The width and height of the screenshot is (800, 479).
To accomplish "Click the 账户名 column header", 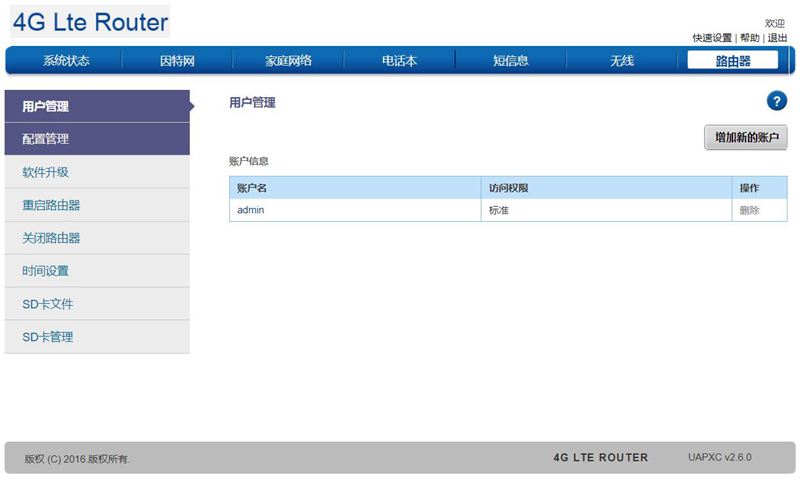I will click(355, 188).
